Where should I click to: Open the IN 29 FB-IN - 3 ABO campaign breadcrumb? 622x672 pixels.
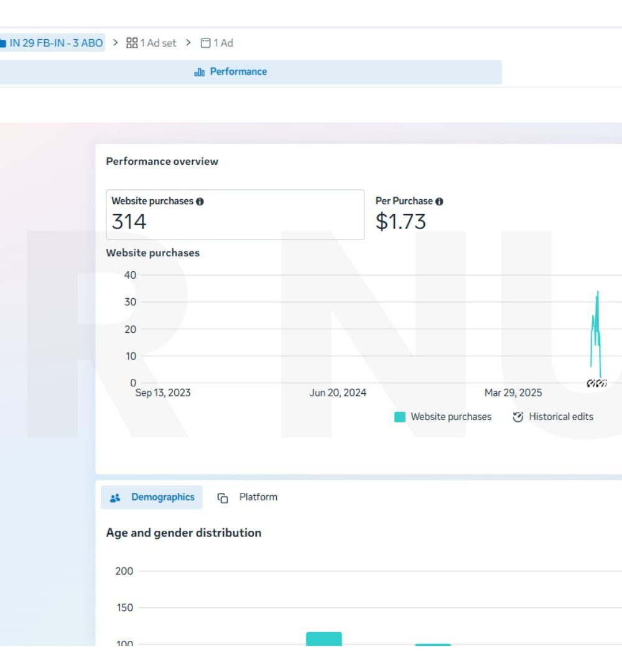tap(52, 43)
